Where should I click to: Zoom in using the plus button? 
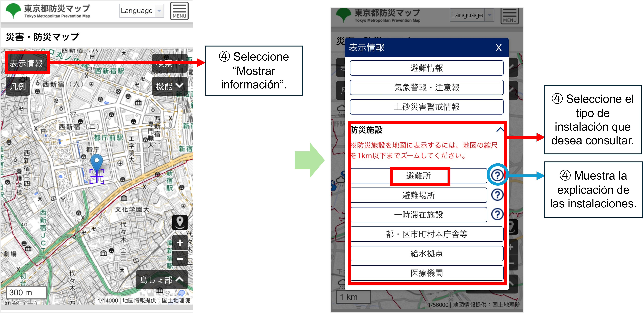(x=180, y=242)
